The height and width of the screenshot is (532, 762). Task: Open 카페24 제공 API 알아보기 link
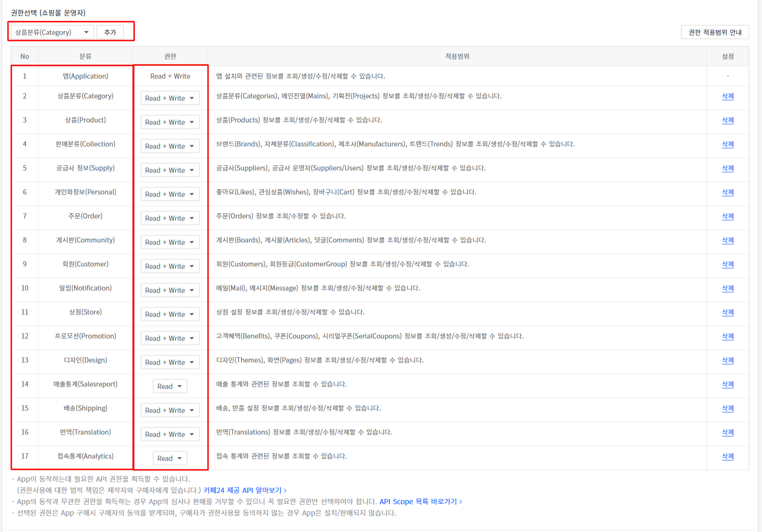(x=245, y=491)
